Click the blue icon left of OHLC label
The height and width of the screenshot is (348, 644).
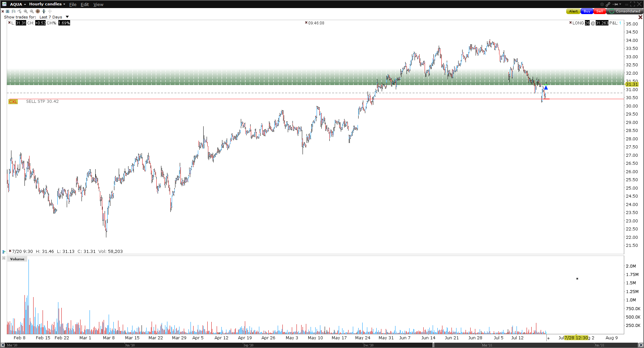pos(4,252)
